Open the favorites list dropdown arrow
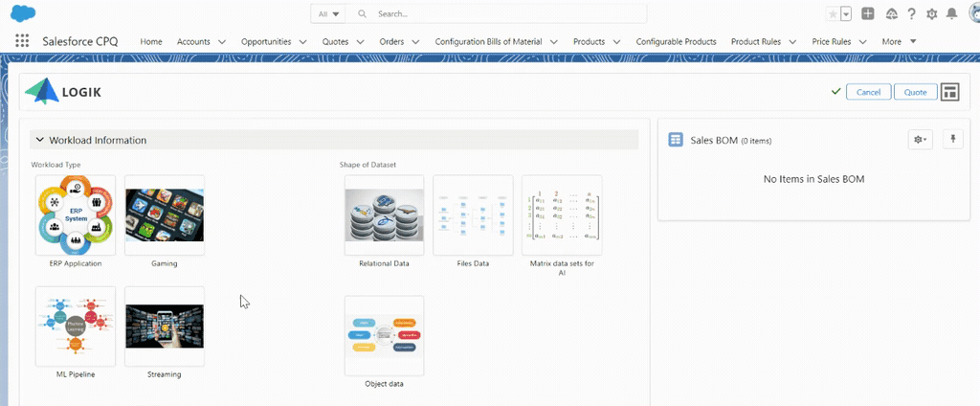Viewport: 980px width, 406px height. 846,13
